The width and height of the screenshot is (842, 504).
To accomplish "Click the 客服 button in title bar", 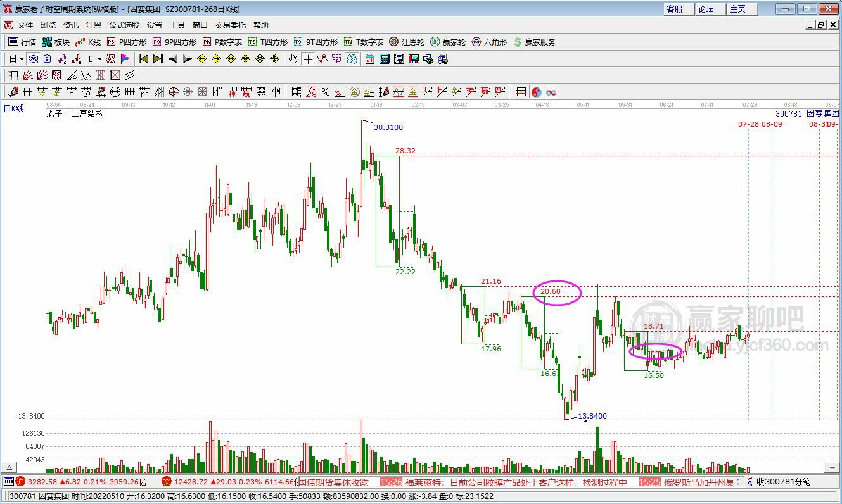I will pos(678,9).
